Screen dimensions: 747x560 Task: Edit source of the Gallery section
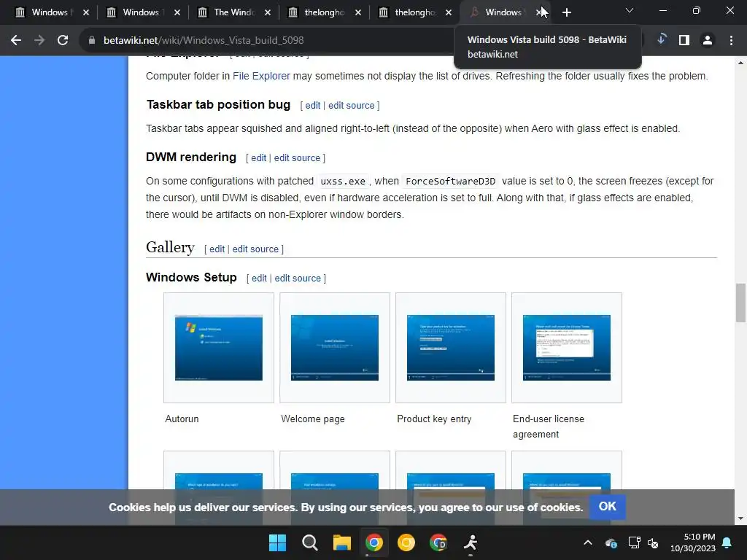click(x=255, y=249)
